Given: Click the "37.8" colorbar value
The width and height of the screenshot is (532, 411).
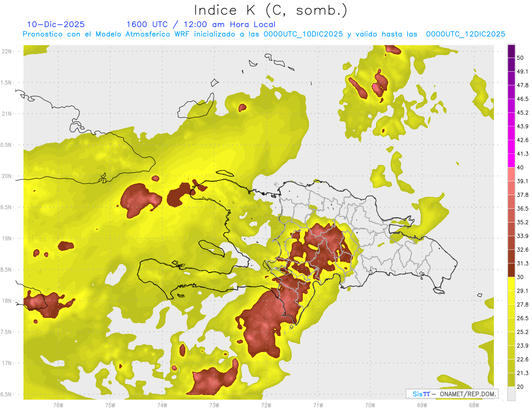Looking at the screenshot, I should (x=523, y=195).
